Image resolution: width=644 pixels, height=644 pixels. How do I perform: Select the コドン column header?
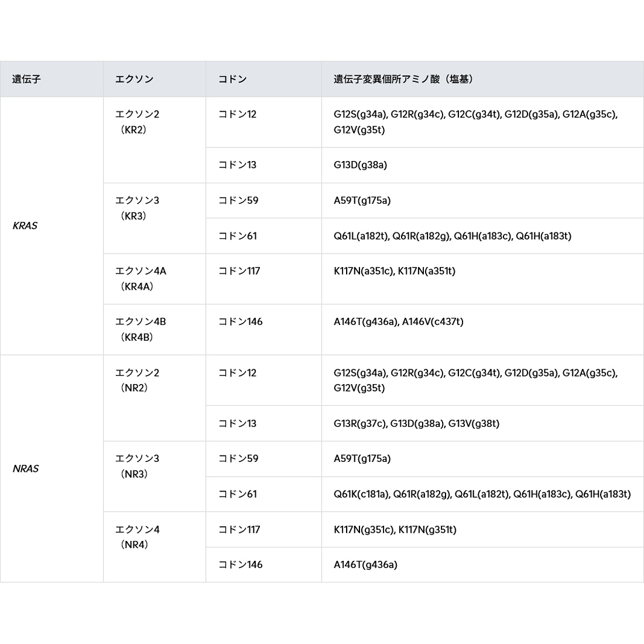click(x=263, y=79)
